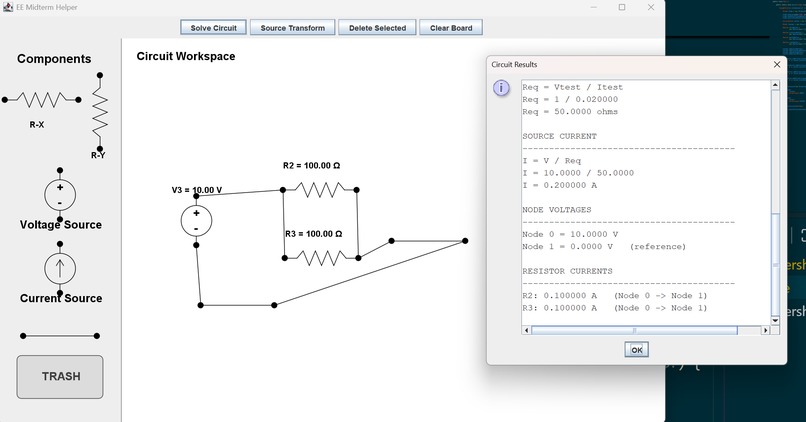
Task: Pick the Current Source palette symbol
Action: [60, 268]
